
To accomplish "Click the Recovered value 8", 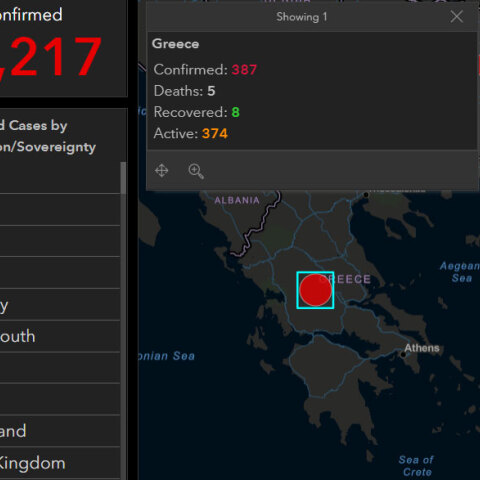I will tap(236, 112).
